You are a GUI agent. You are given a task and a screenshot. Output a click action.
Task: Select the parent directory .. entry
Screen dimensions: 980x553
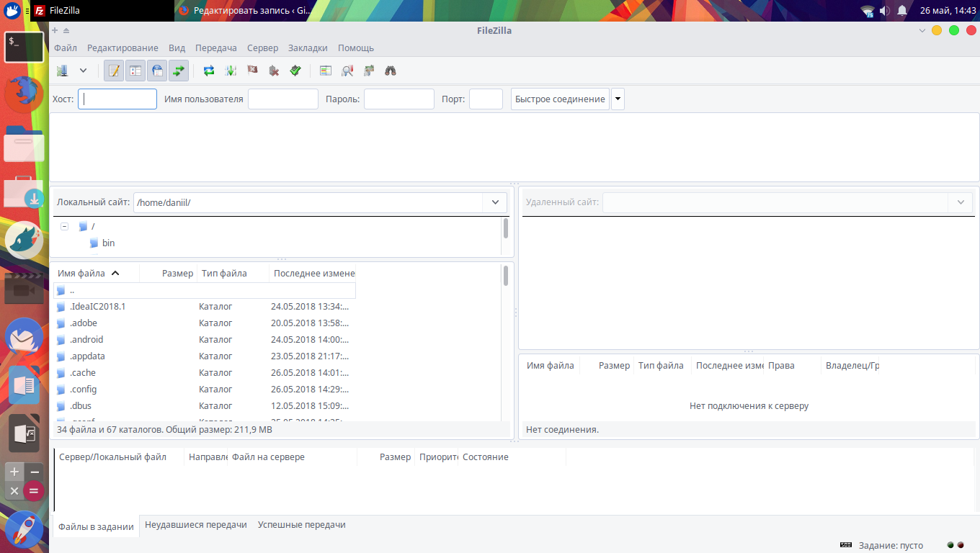205,290
